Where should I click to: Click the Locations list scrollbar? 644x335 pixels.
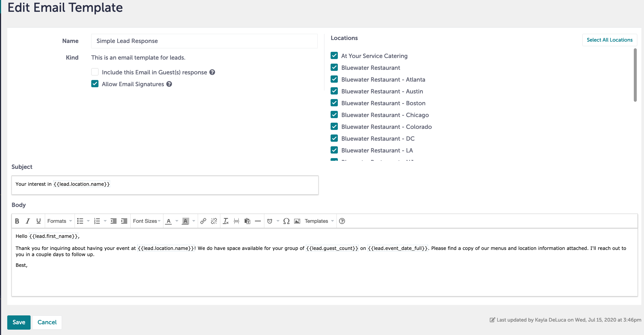tap(635, 75)
